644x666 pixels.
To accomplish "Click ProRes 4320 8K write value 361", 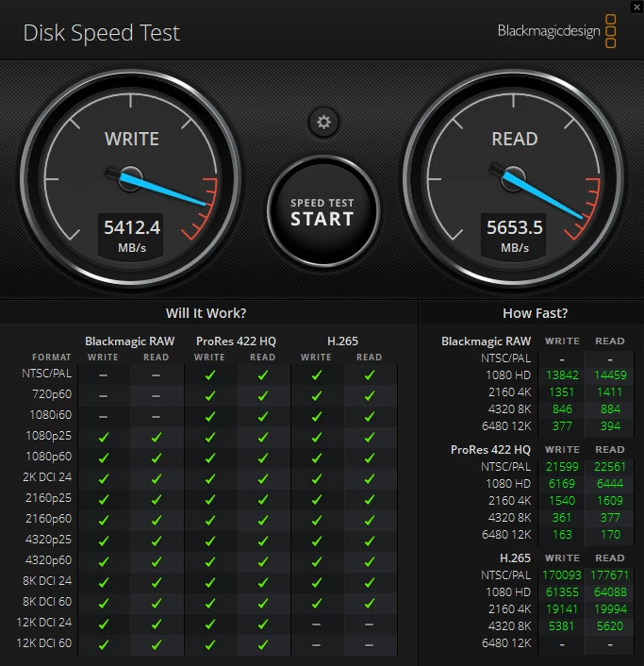I will point(562,518).
